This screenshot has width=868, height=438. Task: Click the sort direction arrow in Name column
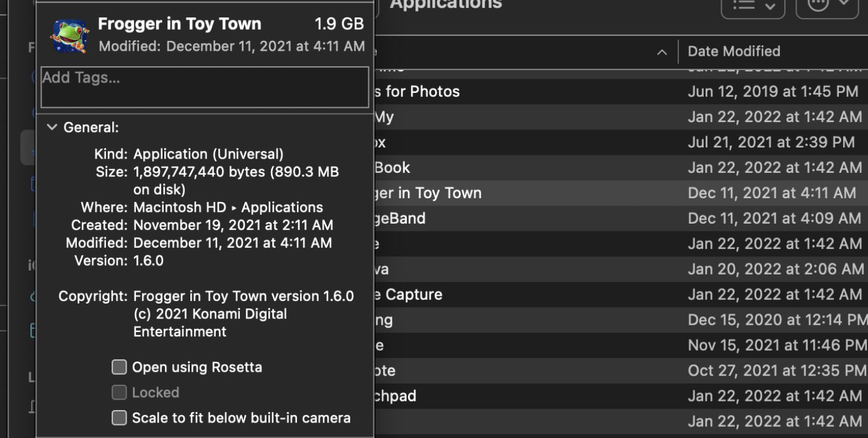[x=662, y=52]
